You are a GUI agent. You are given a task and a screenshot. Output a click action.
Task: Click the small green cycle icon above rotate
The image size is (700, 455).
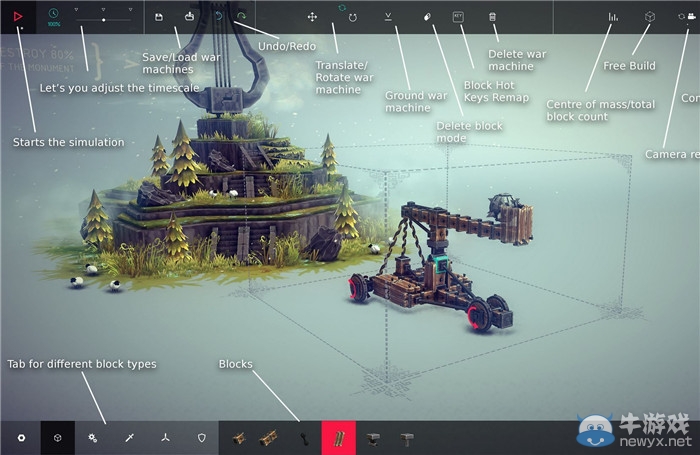342,8
